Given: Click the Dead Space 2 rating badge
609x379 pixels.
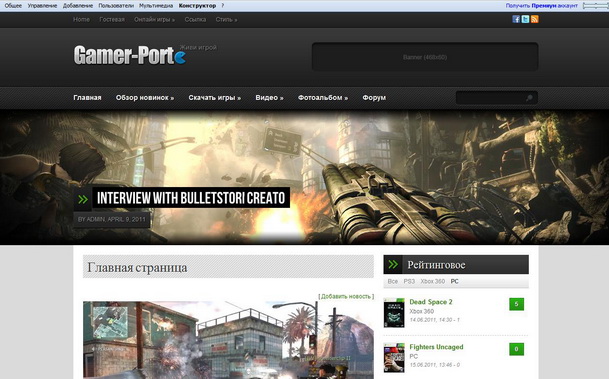Looking at the screenshot, I should [x=516, y=304].
